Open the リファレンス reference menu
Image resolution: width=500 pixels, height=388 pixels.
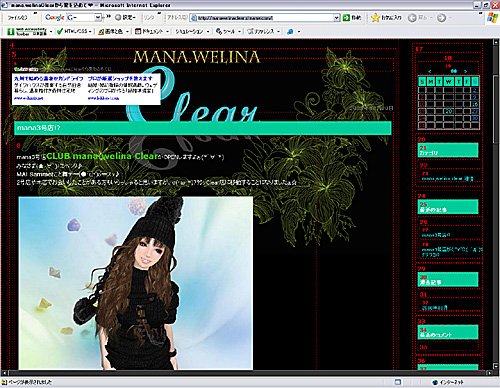[263, 31]
